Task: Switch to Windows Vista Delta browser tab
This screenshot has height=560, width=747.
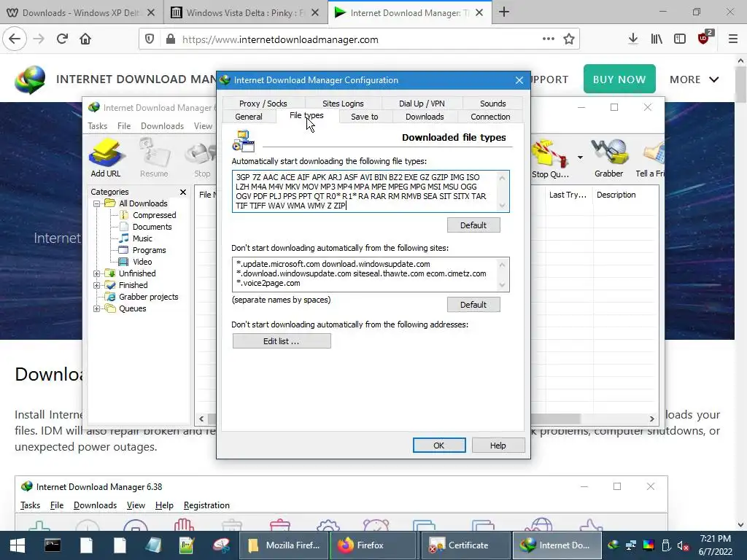Action: tap(245, 12)
